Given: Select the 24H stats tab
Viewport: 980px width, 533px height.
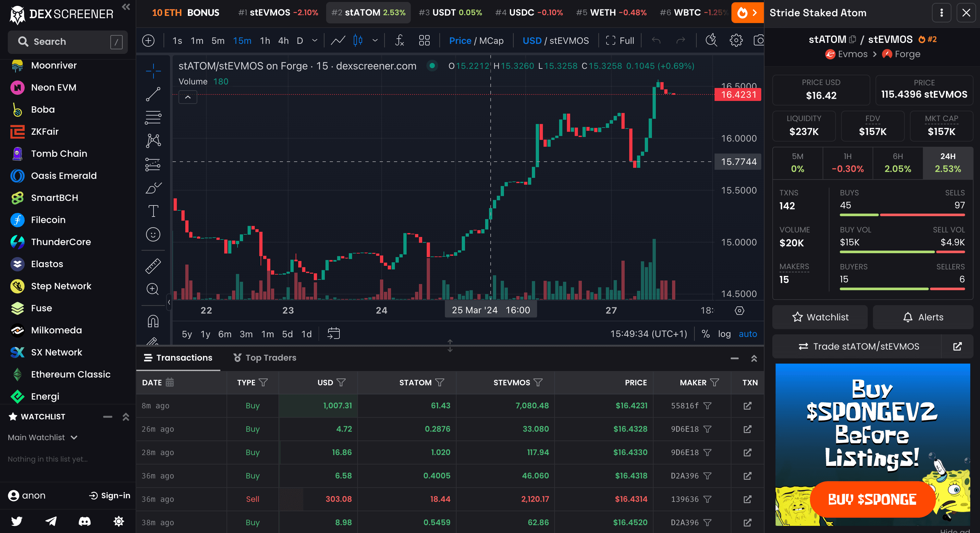Looking at the screenshot, I should point(948,163).
